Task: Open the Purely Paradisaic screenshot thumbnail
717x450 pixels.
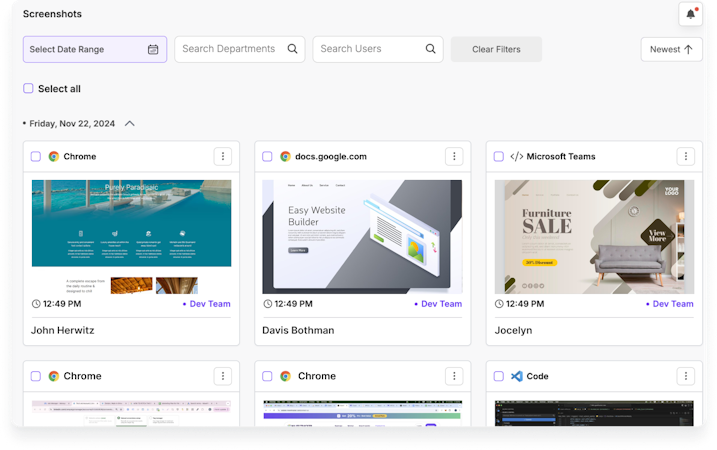Action: point(131,236)
